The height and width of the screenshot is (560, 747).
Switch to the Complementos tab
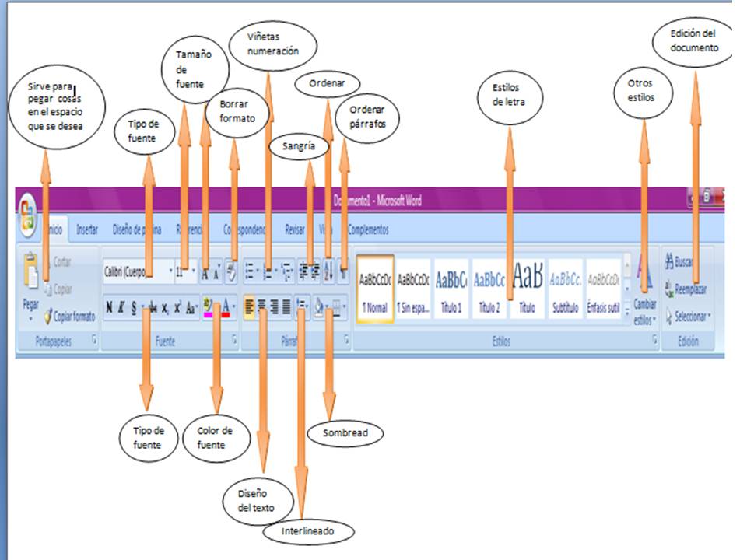[x=368, y=230]
